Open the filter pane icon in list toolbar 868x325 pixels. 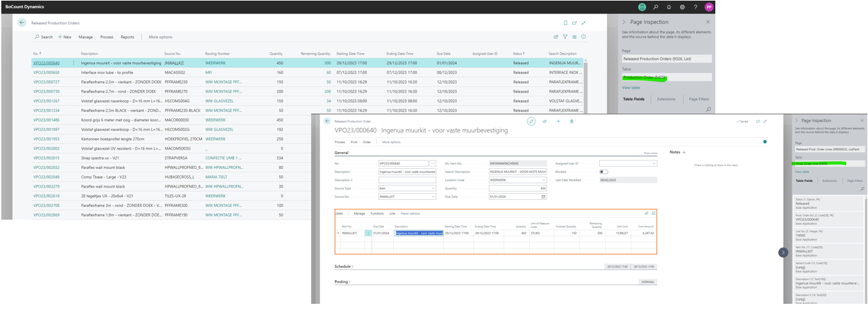pyautogui.click(x=565, y=37)
